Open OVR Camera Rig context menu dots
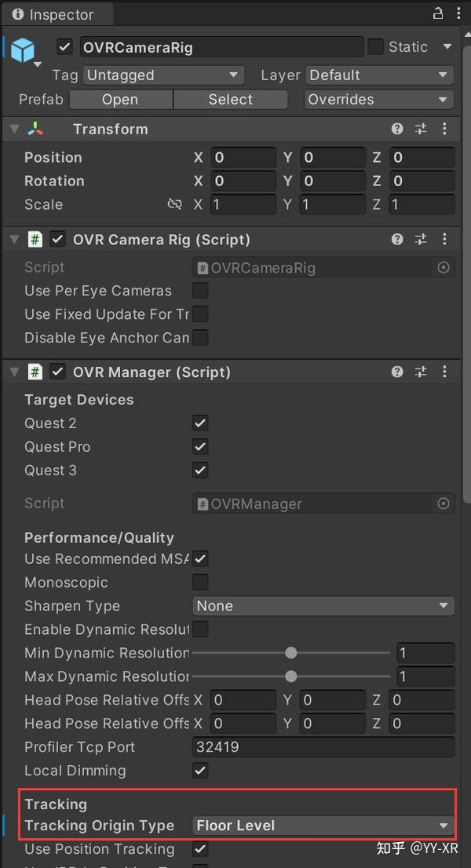Image resolution: width=471 pixels, height=868 pixels. click(x=445, y=239)
